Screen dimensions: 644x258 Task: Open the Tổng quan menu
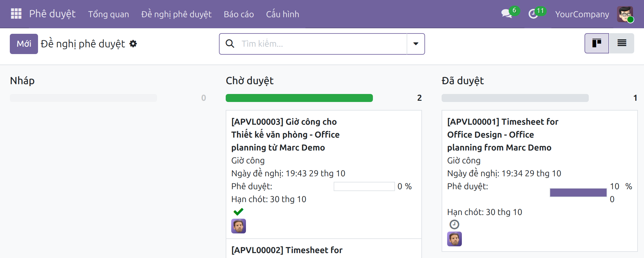(109, 14)
